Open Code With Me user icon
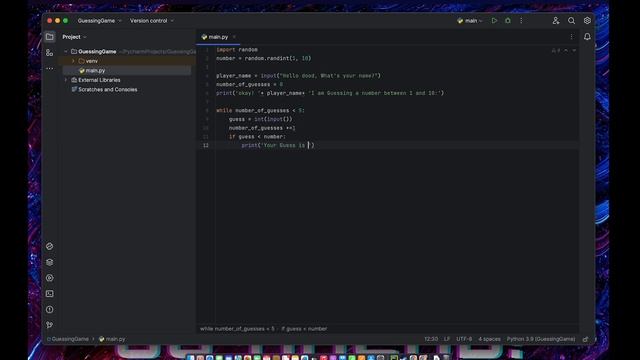The height and width of the screenshot is (360, 640). (556, 20)
